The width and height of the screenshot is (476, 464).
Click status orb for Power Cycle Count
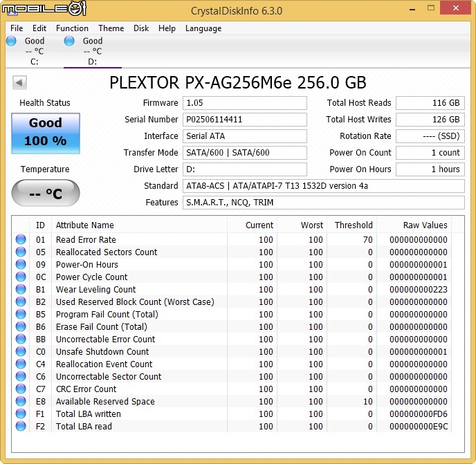tap(21, 277)
